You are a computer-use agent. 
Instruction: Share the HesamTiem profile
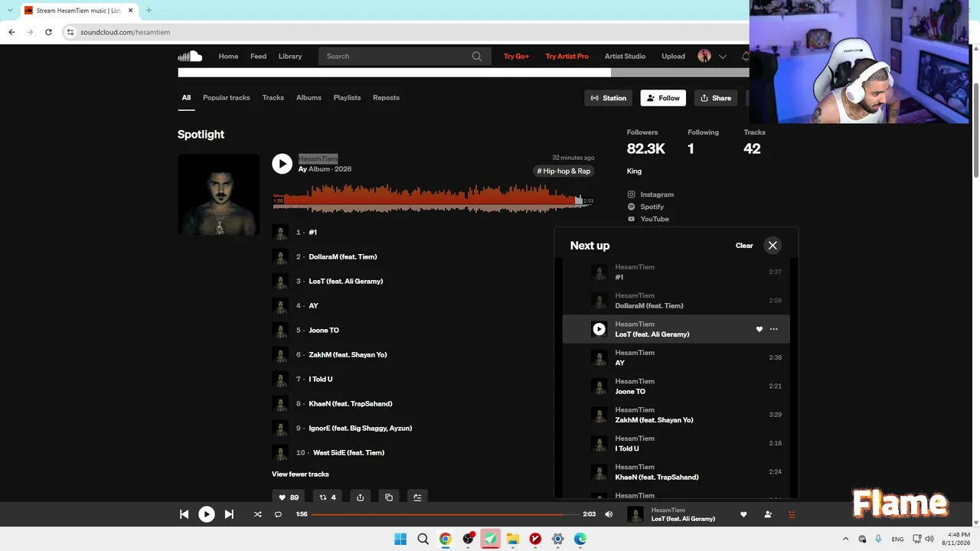pyautogui.click(x=716, y=98)
